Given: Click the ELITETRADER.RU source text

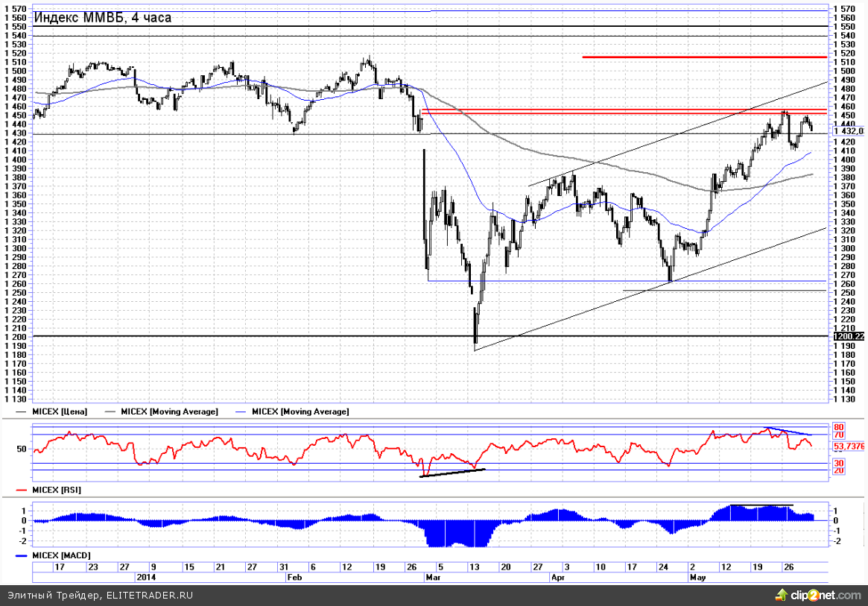Looking at the screenshot, I should (150, 596).
